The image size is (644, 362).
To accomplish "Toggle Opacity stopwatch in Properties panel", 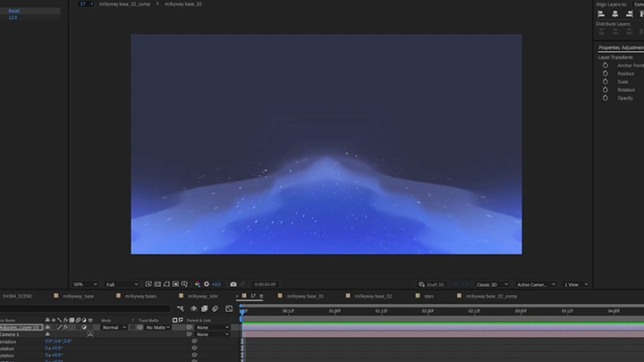I will [605, 98].
